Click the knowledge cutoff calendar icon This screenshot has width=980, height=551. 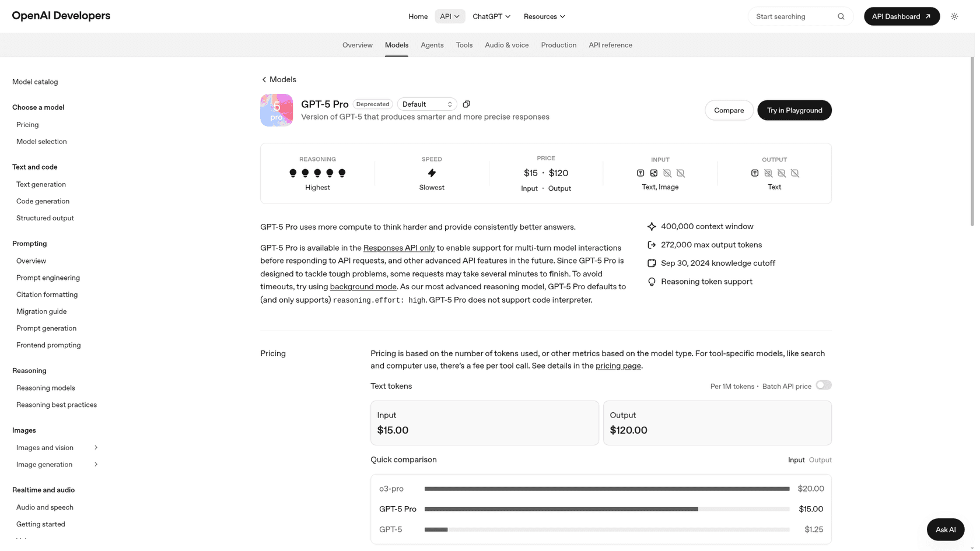pyautogui.click(x=652, y=263)
